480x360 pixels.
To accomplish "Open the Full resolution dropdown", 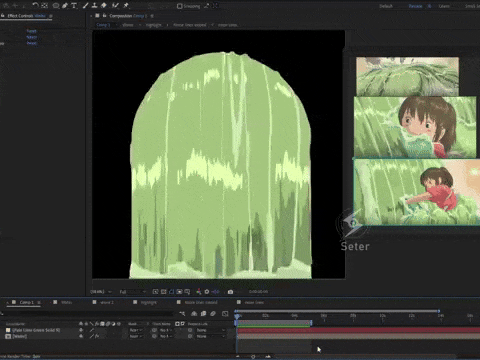I will coord(133,292).
